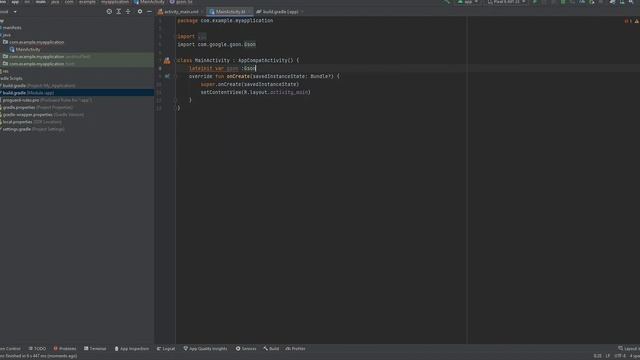640x360 pixels.
Task: Click the caret position indicator in status bar
Action: (598, 356)
